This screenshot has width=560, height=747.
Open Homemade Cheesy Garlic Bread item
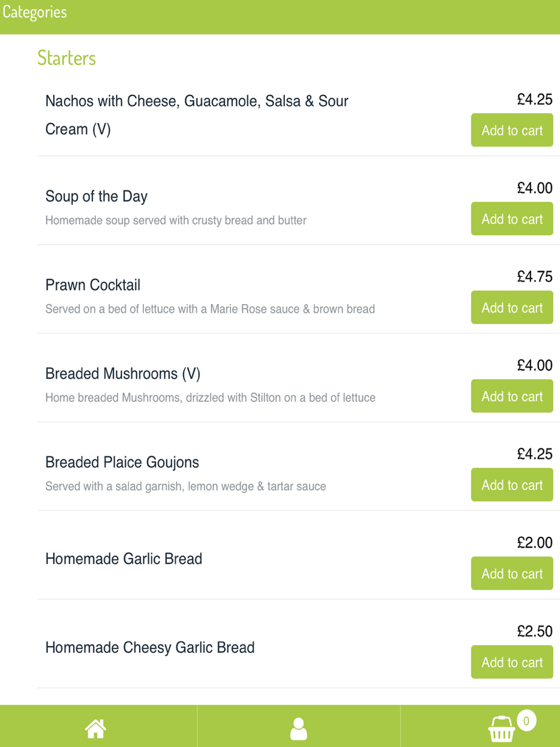[150, 647]
